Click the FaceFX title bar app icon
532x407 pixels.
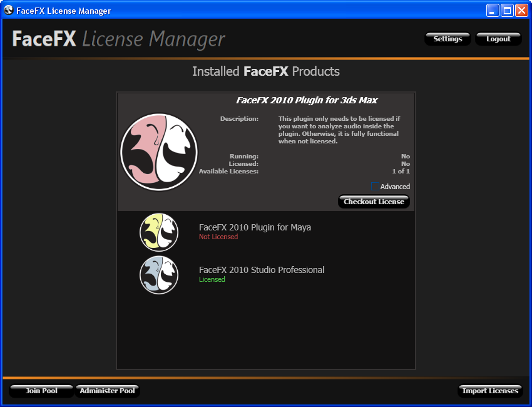[9, 11]
